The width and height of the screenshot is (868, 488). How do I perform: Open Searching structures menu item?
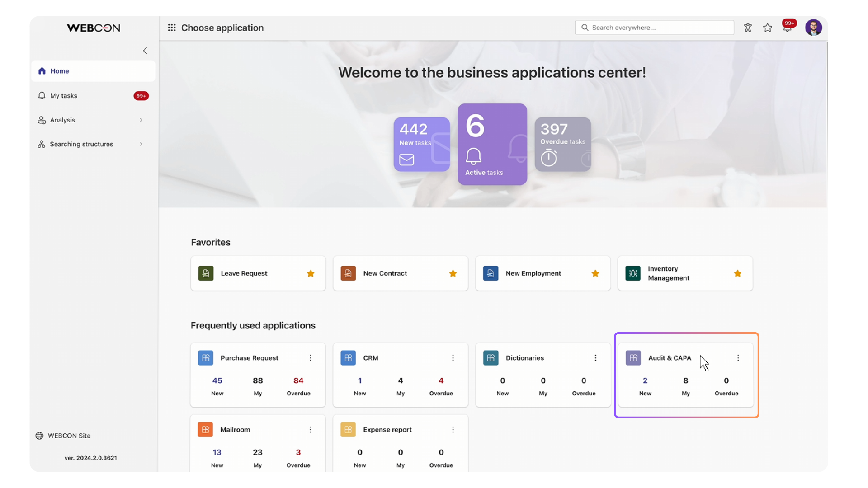coord(93,144)
